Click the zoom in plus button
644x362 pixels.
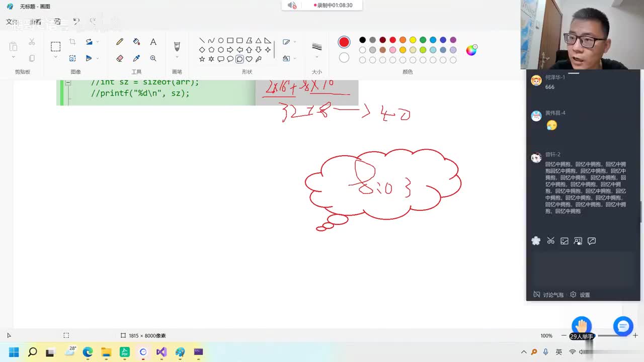tap(635, 335)
